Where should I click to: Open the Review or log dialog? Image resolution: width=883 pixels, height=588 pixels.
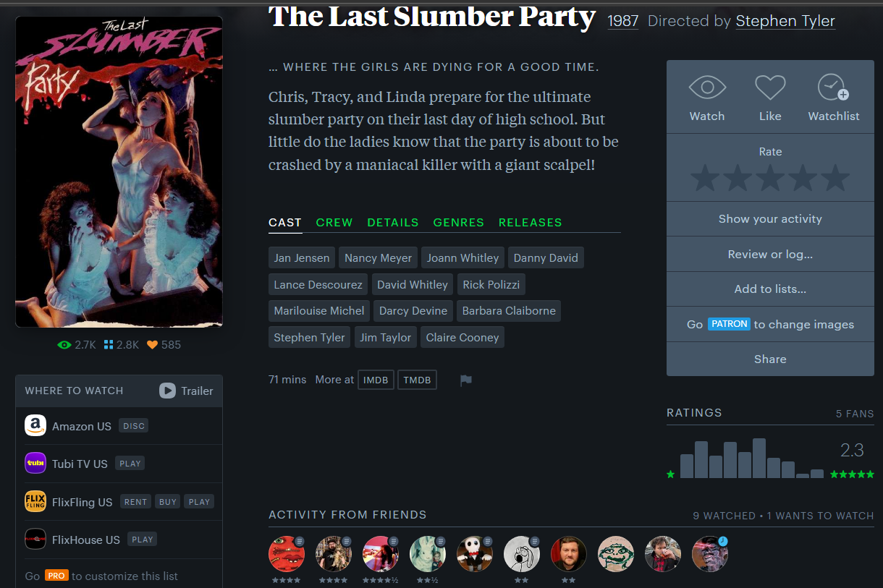[x=770, y=254]
